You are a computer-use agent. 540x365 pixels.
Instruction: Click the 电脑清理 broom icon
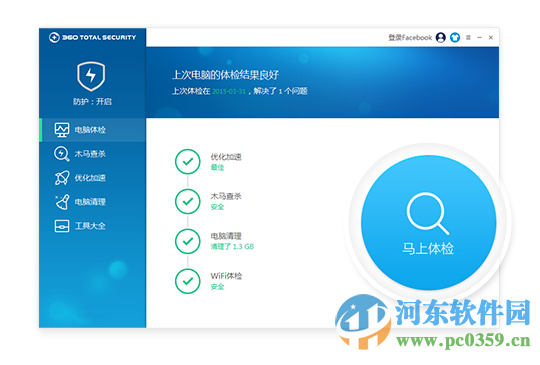coord(62,202)
